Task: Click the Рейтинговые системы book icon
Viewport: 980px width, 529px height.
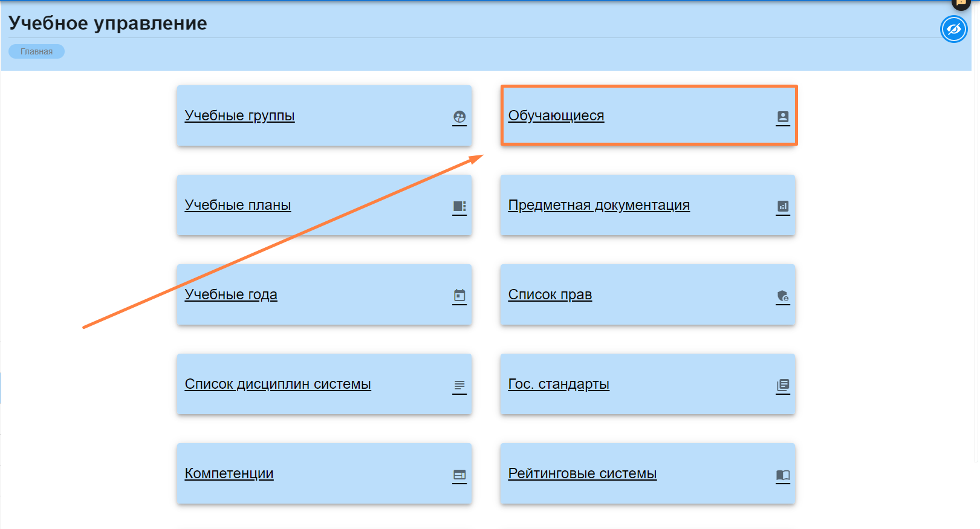Action: [x=783, y=475]
